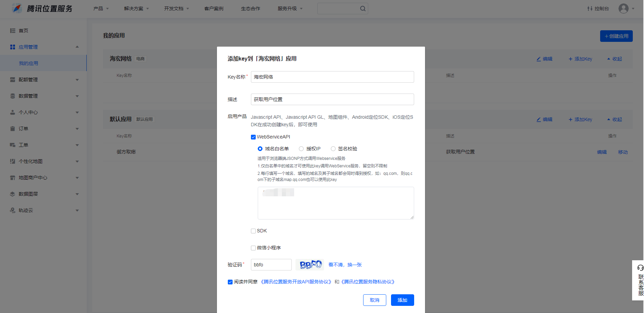Click the 数据管理 database icon
The width and height of the screenshot is (644, 313).
pyautogui.click(x=13, y=96)
